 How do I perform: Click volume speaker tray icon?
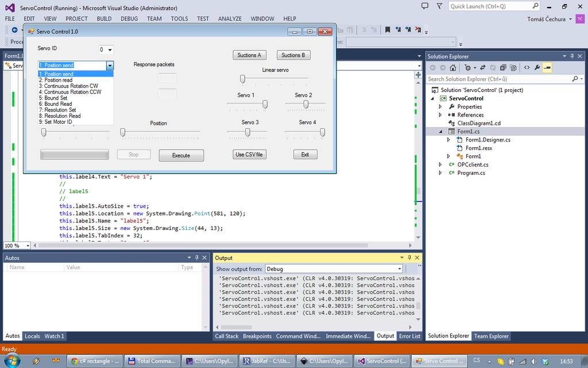[x=534, y=361]
